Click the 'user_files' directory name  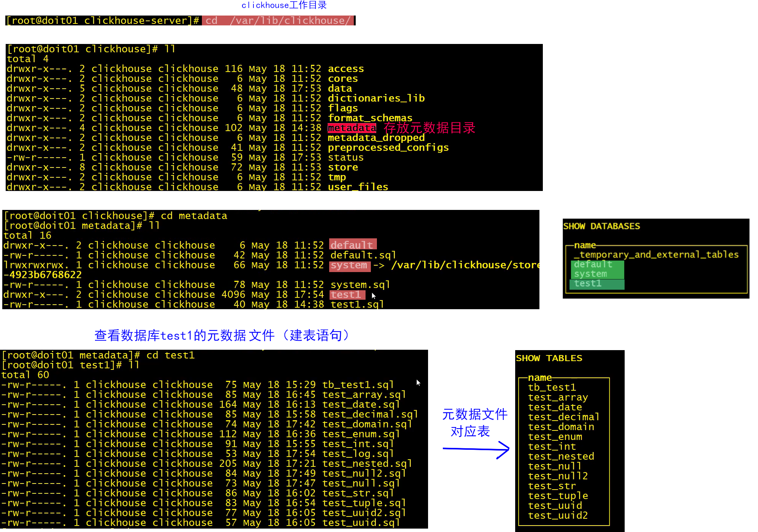[358, 187]
